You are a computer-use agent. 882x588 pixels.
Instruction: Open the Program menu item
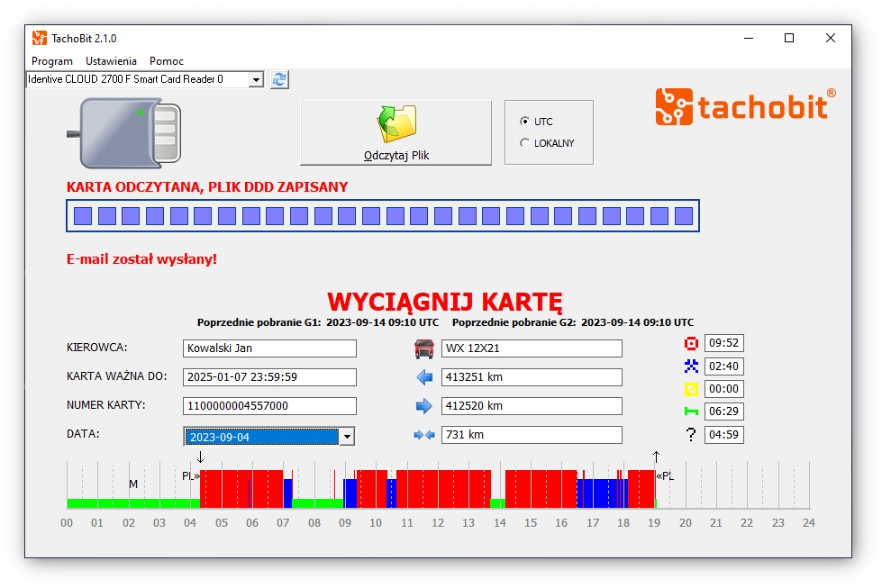click(x=52, y=60)
